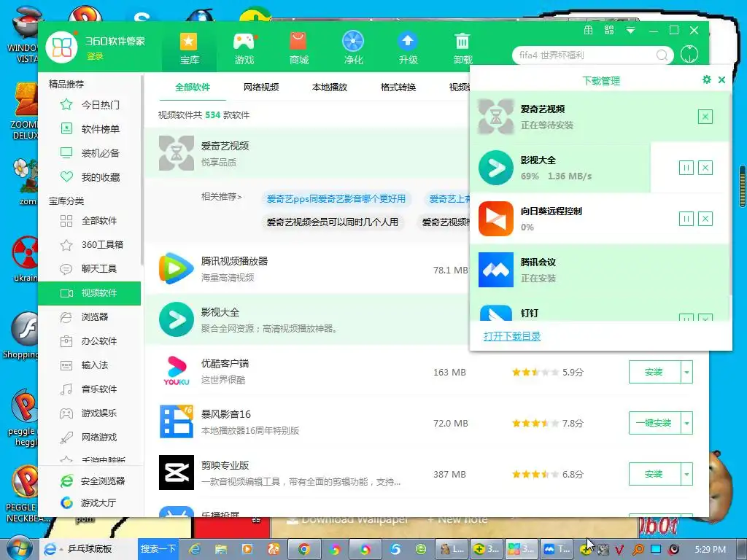The height and width of the screenshot is (560, 747).
Task: Cancel the 影视大全 download
Action: pos(705,168)
